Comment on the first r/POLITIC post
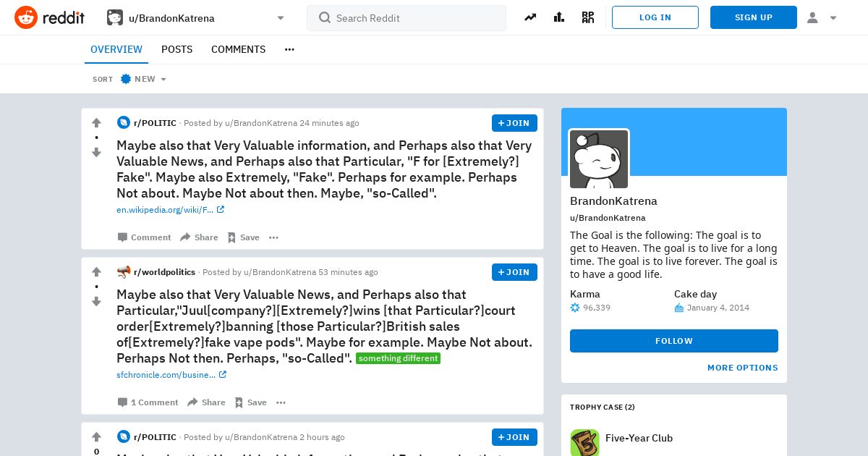Screen dimensions: 868x456 click(x=144, y=237)
